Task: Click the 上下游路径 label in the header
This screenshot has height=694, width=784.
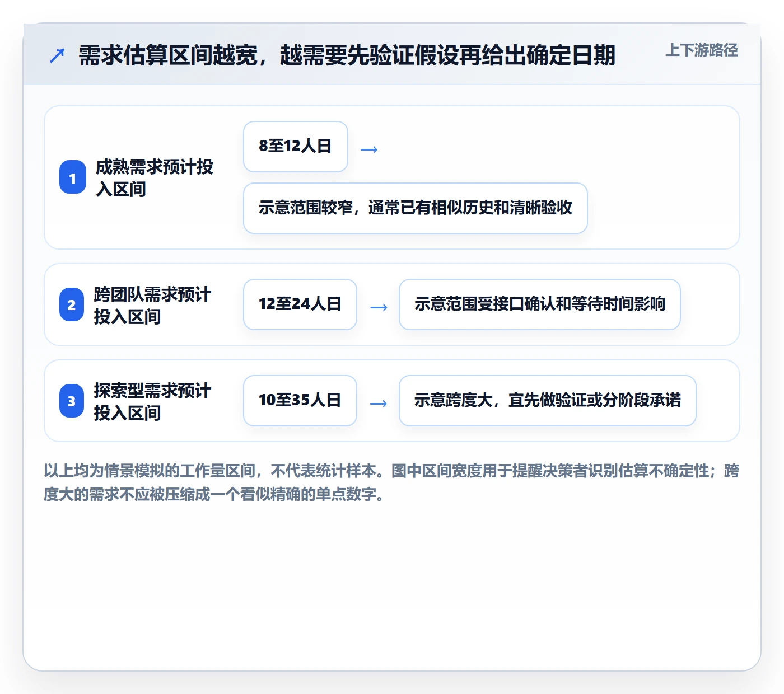Action: [x=701, y=50]
